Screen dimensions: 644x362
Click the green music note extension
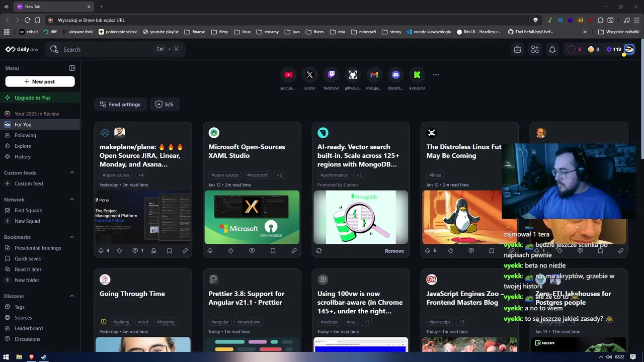(550, 20)
